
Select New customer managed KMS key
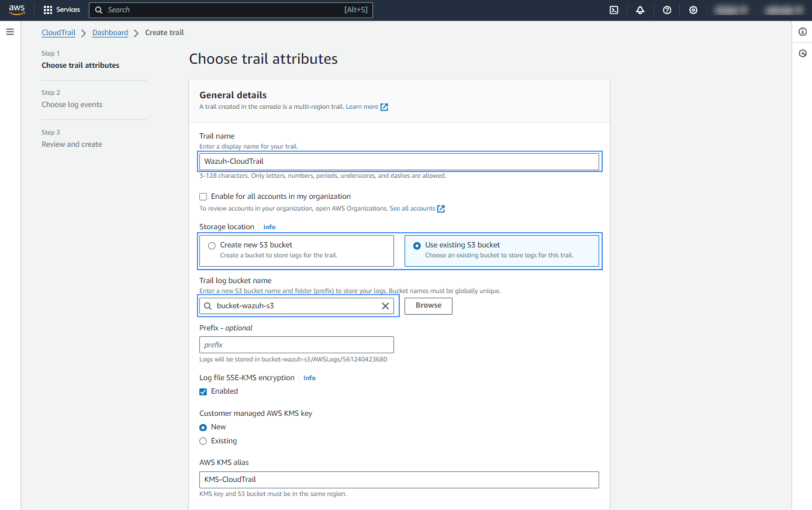point(203,428)
